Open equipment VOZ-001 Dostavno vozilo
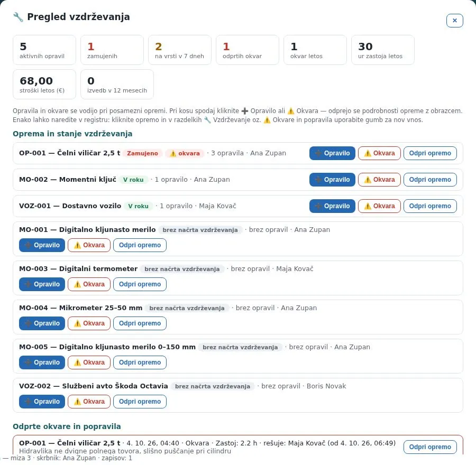476x465 pixels. point(430,206)
